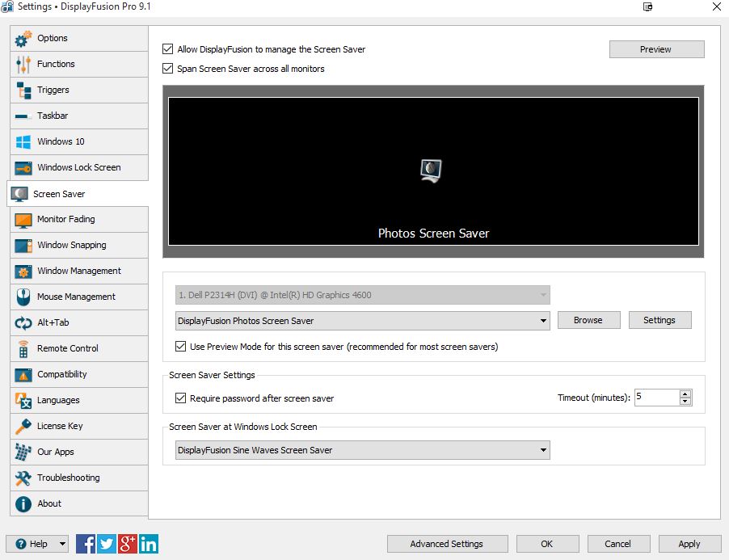This screenshot has height=560, width=729.
Task: Uncheck Allow DisplayFusion to manage Screen Saver
Action: 168,49
